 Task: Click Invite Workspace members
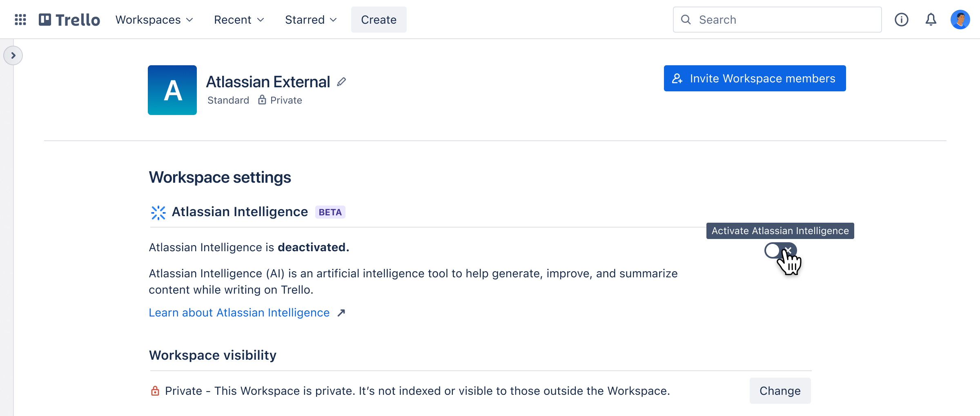754,78
